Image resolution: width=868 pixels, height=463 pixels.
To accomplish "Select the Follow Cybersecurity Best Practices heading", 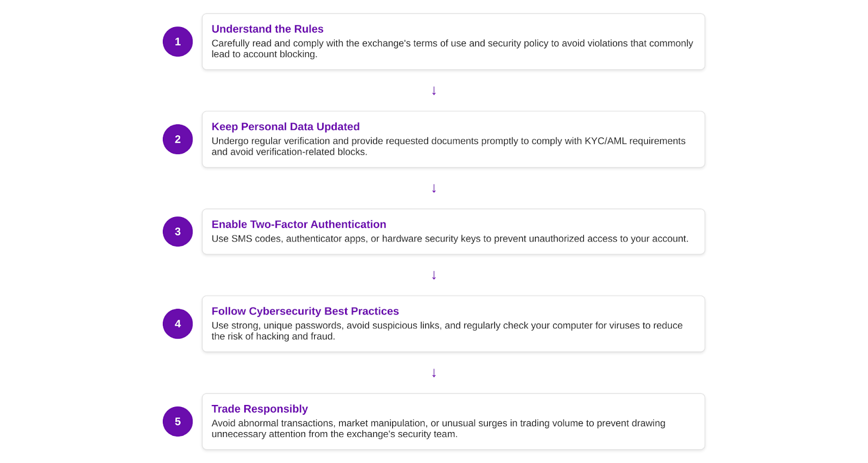I will tap(305, 311).
